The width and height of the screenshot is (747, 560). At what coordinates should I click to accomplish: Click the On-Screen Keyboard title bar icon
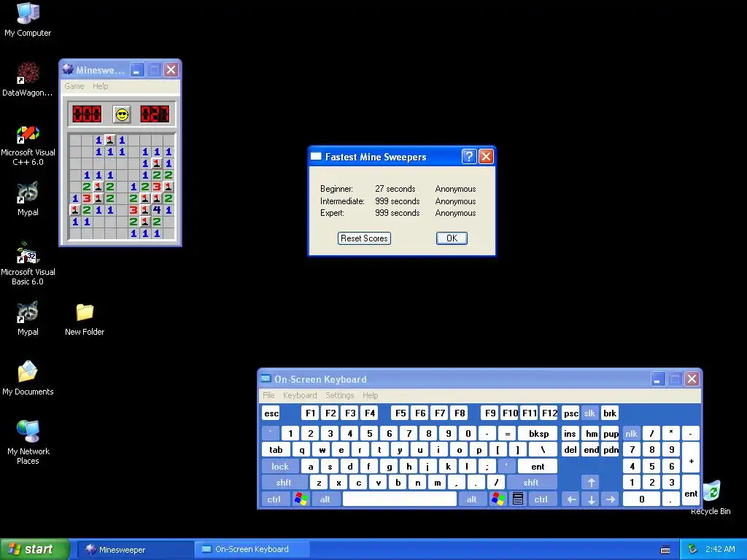tap(266, 378)
